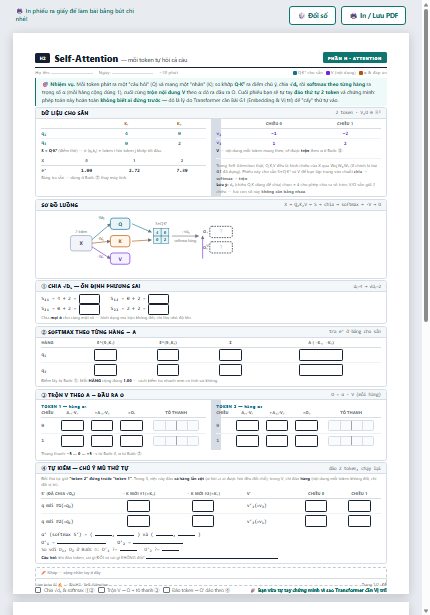This screenshot has height=615, width=430.
Task: Click the "Đổi số" randomize button
Action: click(312, 16)
